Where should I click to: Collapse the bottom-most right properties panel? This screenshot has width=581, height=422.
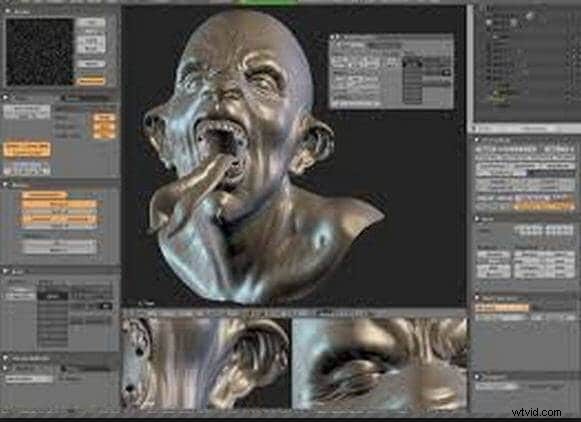coord(478,377)
